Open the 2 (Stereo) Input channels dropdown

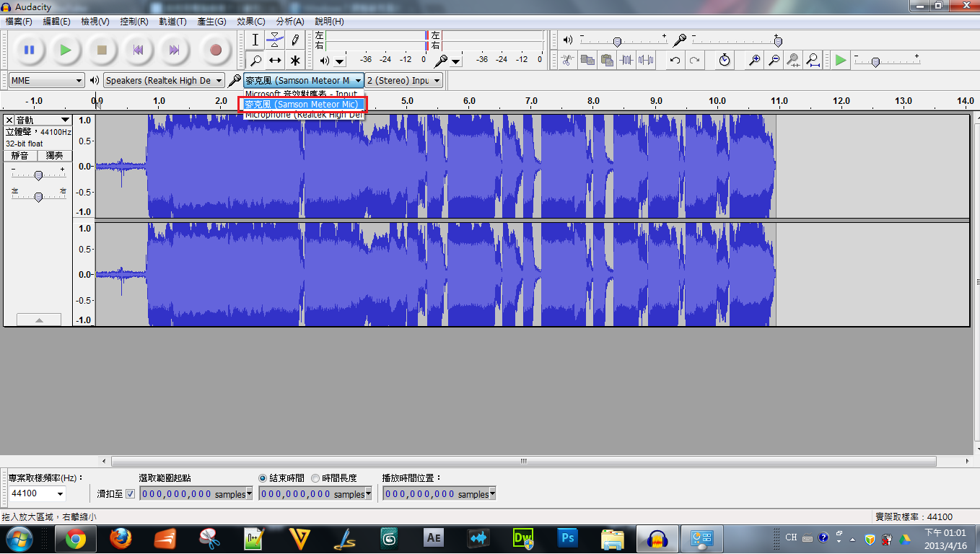pos(403,81)
